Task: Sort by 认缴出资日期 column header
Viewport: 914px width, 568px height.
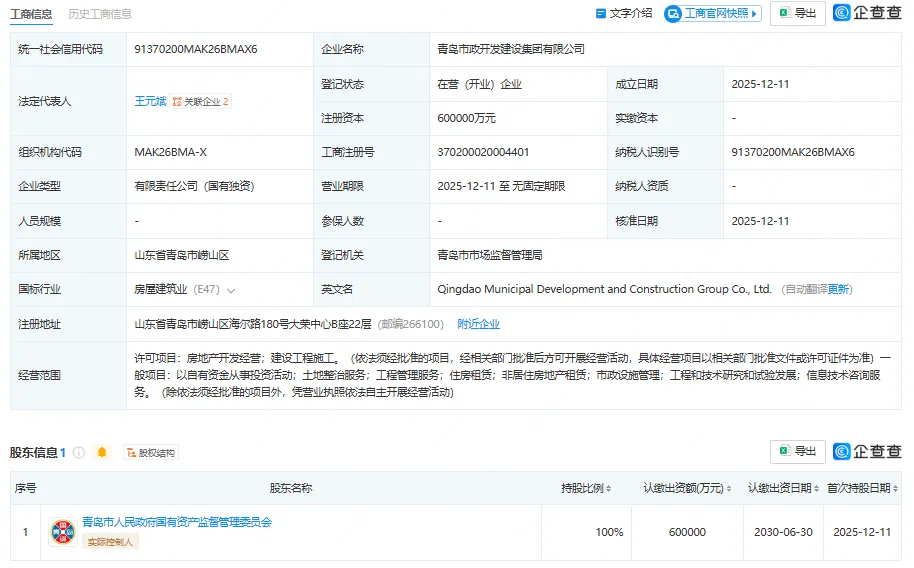Action: (x=782, y=488)
